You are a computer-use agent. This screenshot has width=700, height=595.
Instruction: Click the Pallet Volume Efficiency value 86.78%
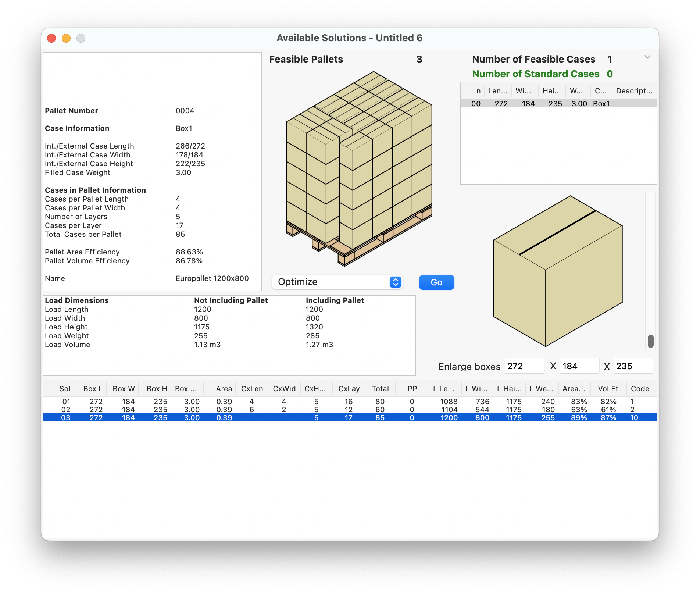coord(189,261)
